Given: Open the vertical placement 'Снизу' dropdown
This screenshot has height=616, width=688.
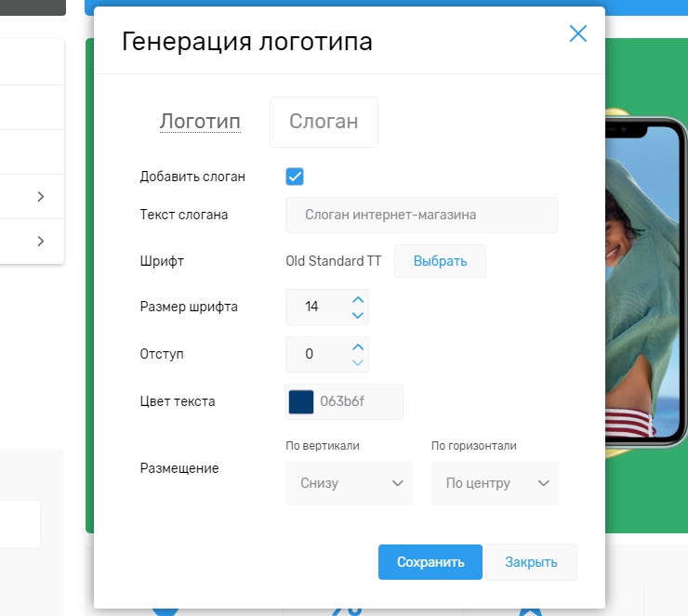Looking at the screenshot, I should 349,483.
